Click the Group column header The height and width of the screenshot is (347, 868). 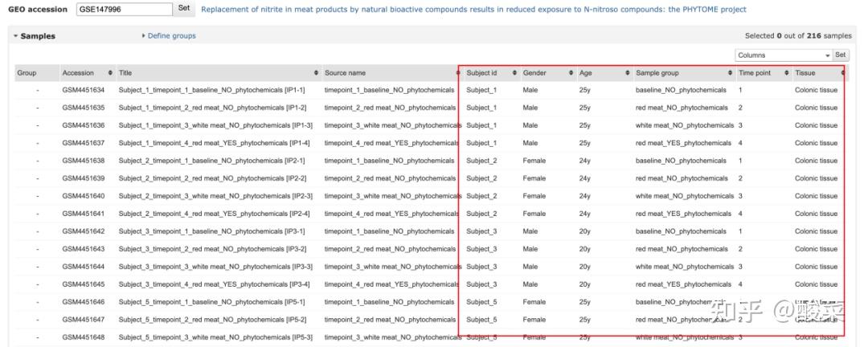pos(27,73)
